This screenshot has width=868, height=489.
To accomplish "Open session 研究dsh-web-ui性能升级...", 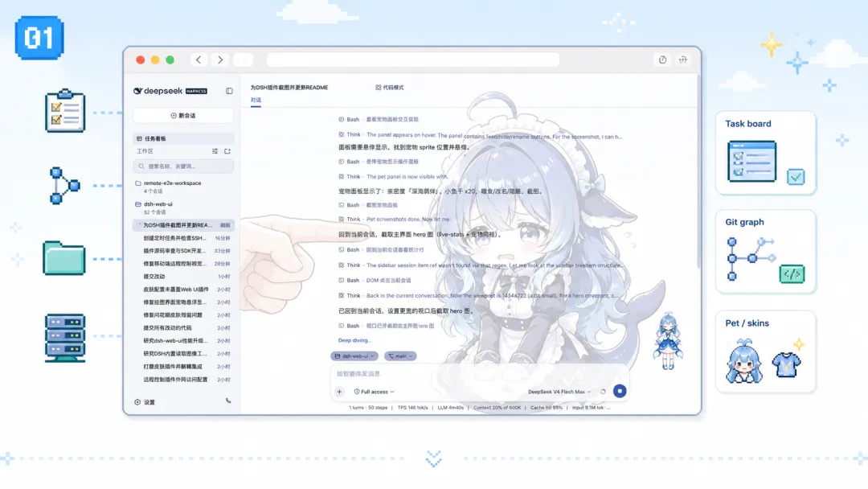I will click(183, 340).
